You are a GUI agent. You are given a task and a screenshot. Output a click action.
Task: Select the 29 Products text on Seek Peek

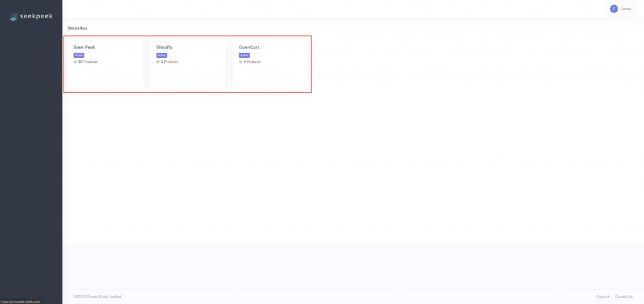[x=88, y=62]
